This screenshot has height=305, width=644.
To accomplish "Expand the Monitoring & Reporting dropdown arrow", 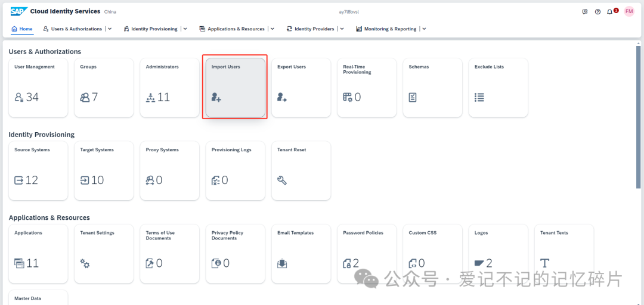I will (x=425, y=29).
